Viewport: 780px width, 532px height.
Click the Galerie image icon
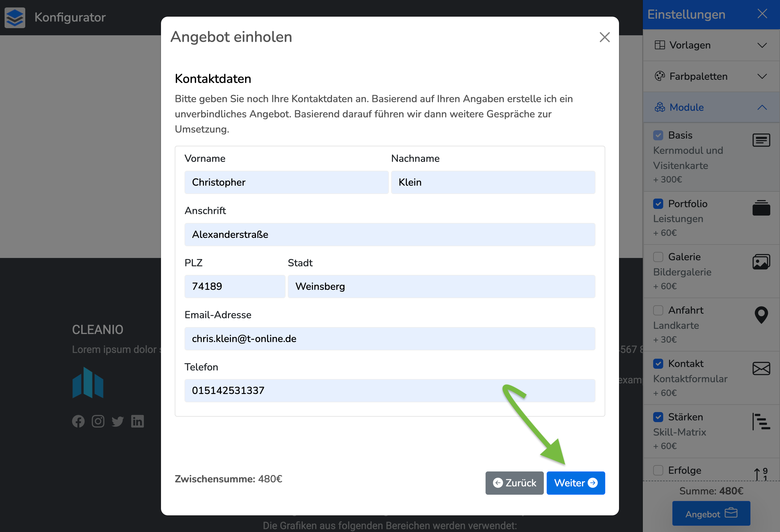click(761, 262)
